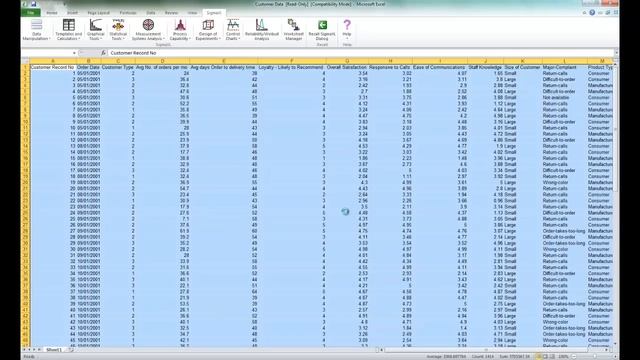The width and height of the screenshot is (640, 360).
Task: Click the Size of Customer header cell
Action: pyautogui.click(x=522, y=67)
